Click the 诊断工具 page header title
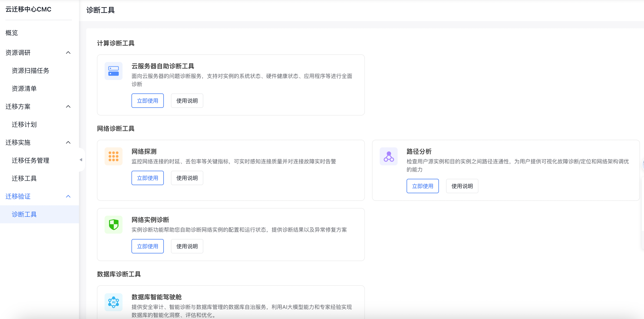This screenshot has width=644, height=319. coord(101,10)
